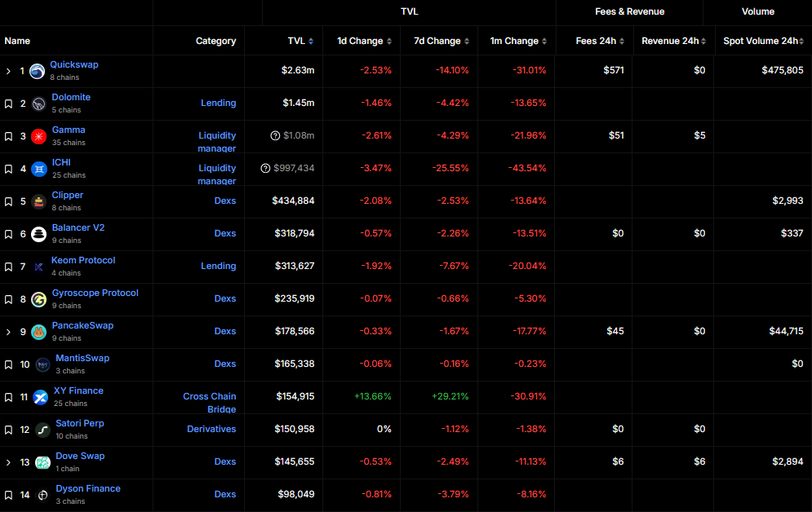This screenshot has width=812, height=512.
Task: Open the ICHI protocol link
Action: click(61, 162)
